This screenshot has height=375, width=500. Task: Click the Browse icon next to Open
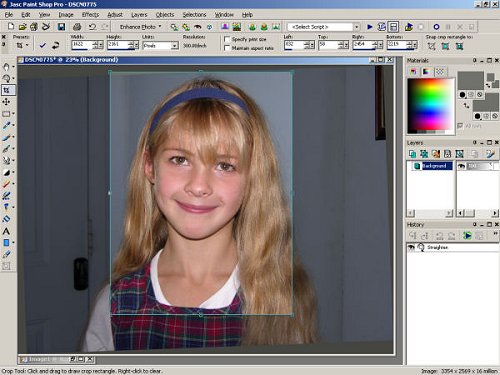click(x=34, y=27)
